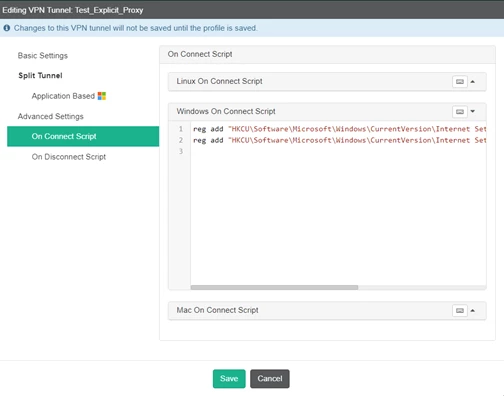
Task: Select On Connect Script menu item
Action: tap(83, 136)
